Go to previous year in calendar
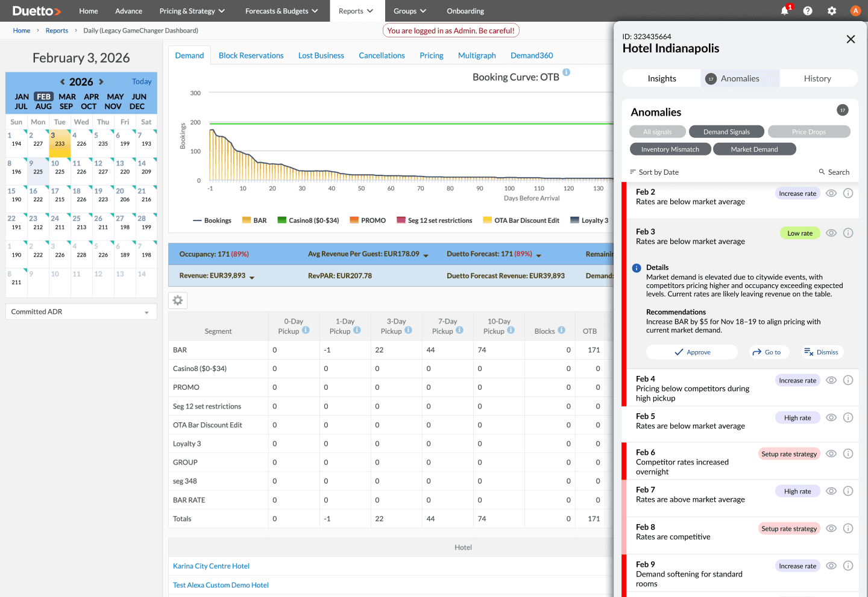868x597 pixels. 63,82
